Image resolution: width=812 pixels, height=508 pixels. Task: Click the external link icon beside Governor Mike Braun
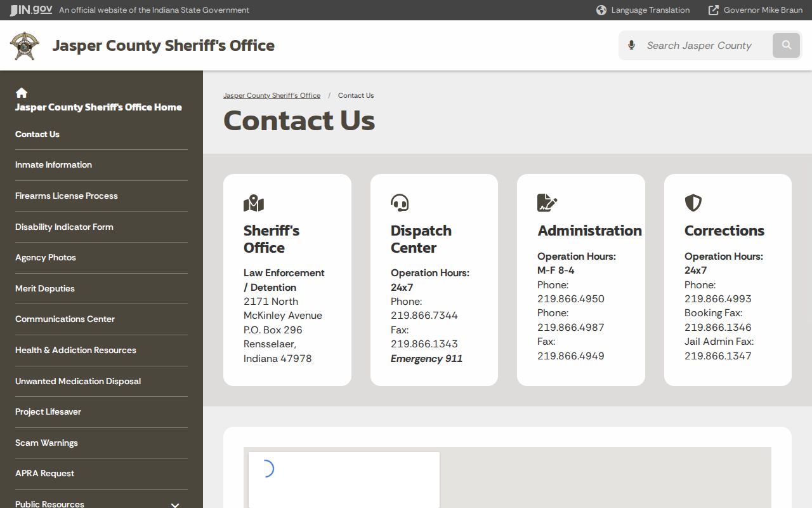[x=714, y=10]
